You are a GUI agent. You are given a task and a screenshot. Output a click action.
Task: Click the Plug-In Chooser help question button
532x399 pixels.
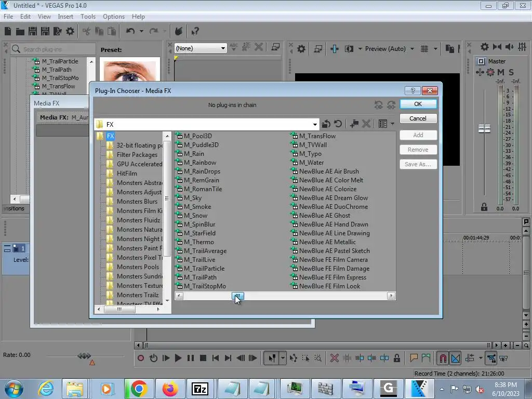tap(413, 90)
